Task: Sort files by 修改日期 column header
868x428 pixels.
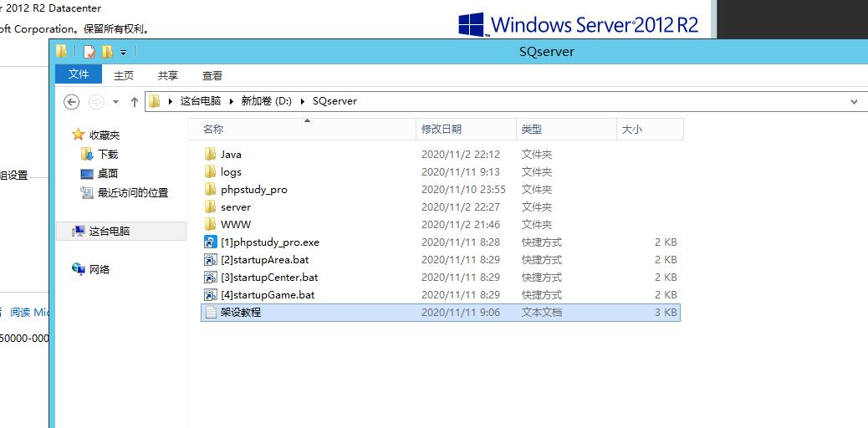Action: click(x=441, y=130)
